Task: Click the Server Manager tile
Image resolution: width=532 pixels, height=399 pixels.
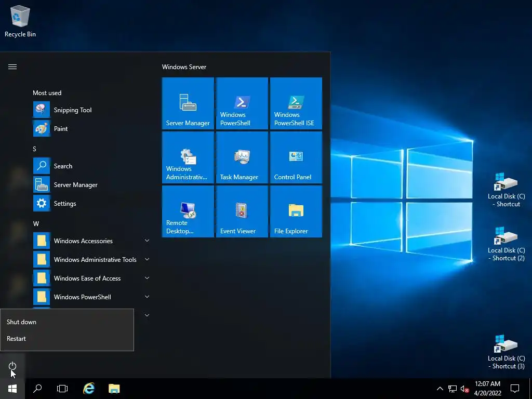Action: point(188,103)
